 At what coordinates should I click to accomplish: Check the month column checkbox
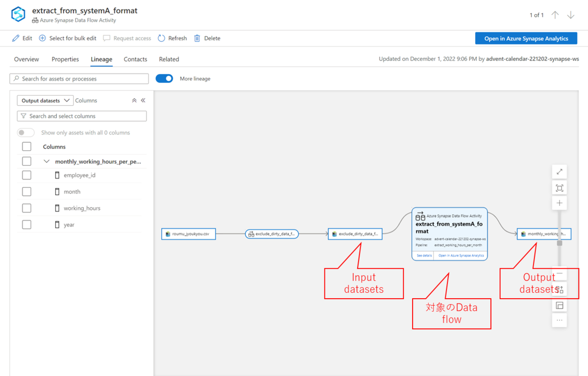click(x=26, y=192)
